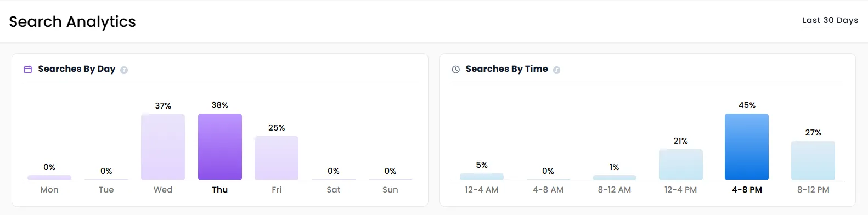Image resolution: width=868 pixels, height=215 pixels.
Task: Click the bold Thu axis label
Action: 220,190
